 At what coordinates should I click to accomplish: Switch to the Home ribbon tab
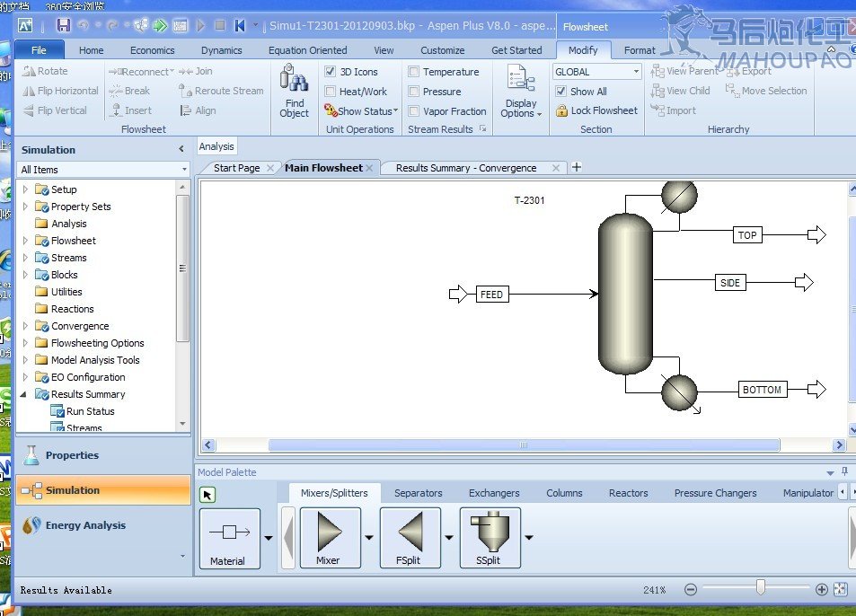tap(91, 50)
